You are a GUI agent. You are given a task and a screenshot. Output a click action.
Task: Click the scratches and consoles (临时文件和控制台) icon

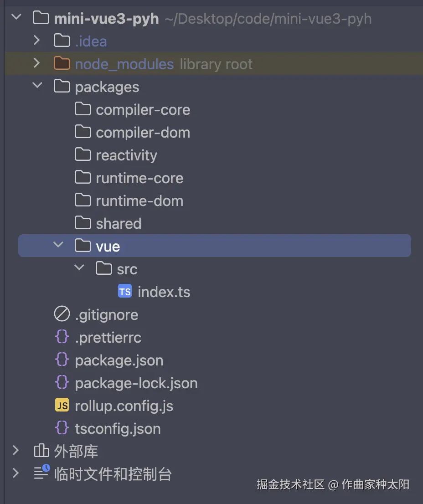pos(41,473)
